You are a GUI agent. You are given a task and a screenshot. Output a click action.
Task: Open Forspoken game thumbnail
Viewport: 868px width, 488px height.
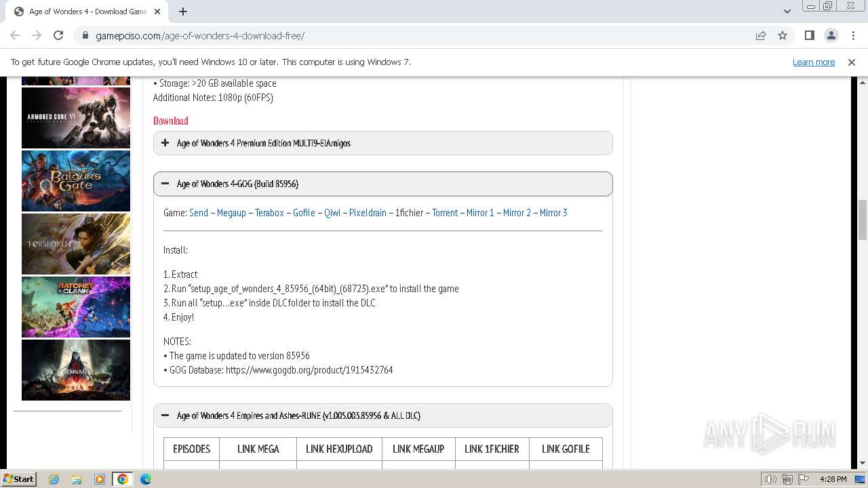[x=76, y=244]
